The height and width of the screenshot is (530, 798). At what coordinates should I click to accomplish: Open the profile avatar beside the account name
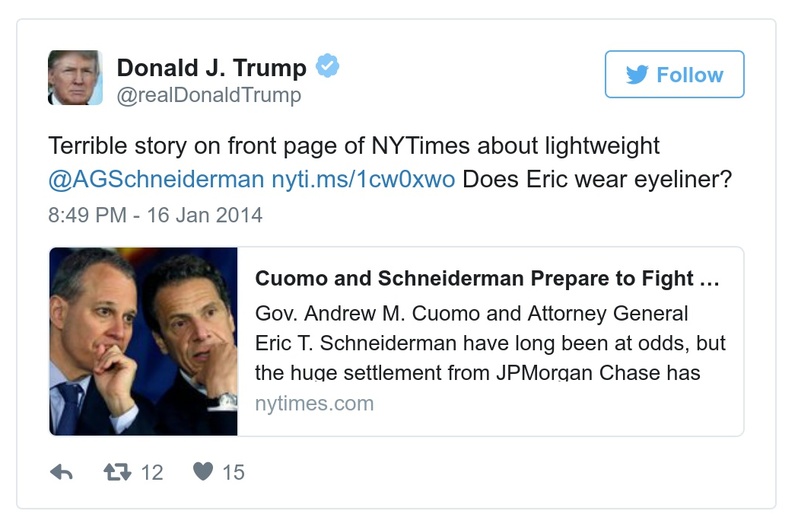tap(75, 77)
